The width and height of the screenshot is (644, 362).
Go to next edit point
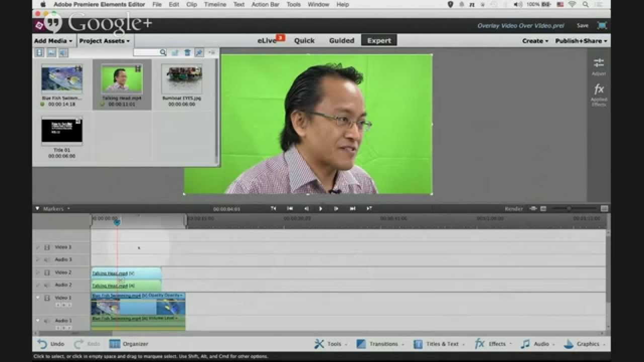click(x=353, y=209)
